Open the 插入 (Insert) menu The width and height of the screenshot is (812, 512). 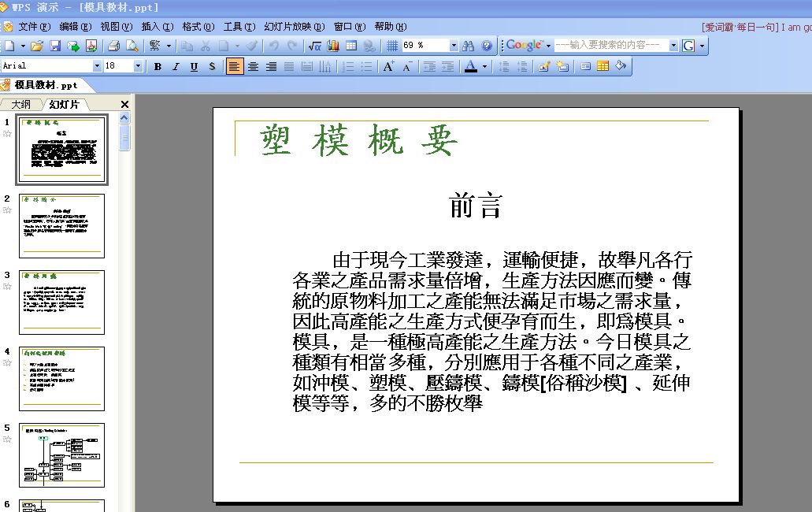(157, 27)
